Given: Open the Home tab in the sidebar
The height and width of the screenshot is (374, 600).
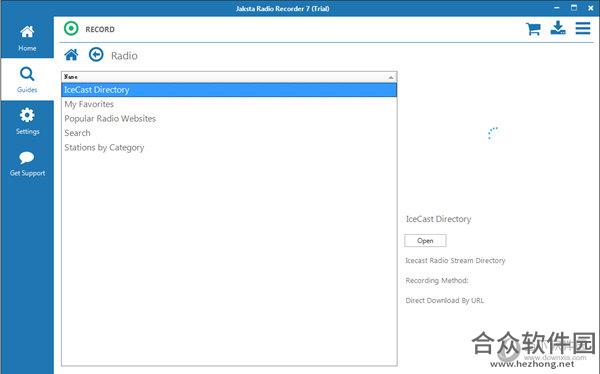Looking at the screenshot, I should click(x=27, y=38).
